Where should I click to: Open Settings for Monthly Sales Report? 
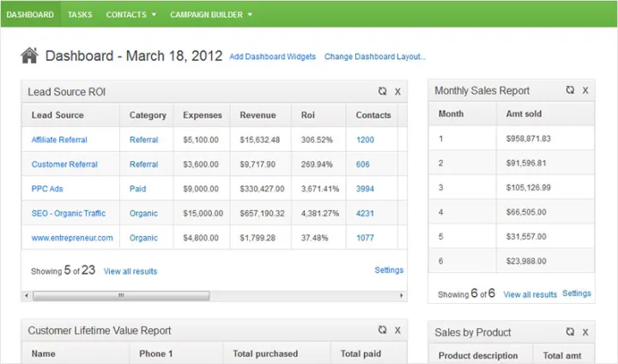576,294
